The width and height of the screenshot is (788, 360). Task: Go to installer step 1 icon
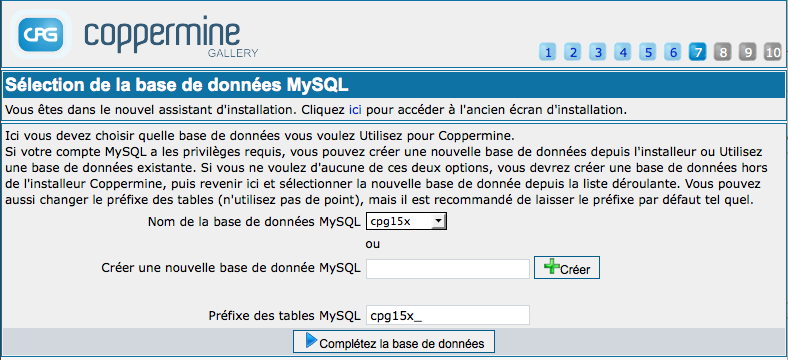tap(548, 52)
